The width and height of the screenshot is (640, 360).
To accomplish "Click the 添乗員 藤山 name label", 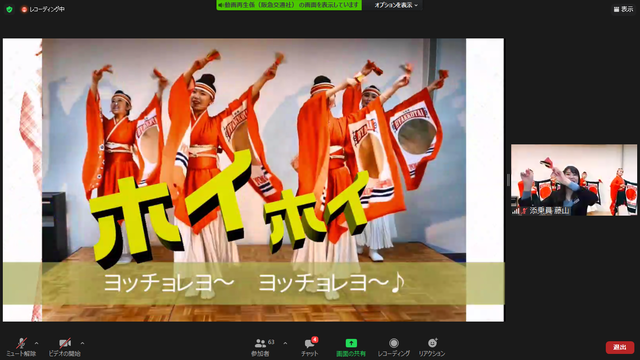I will click(x=549, y=211).
